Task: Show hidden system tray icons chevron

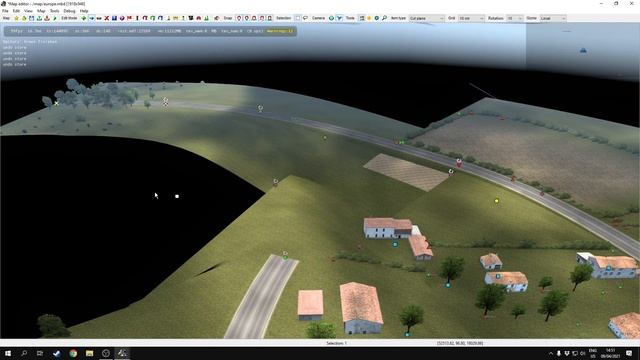Action: click(551, 353)
